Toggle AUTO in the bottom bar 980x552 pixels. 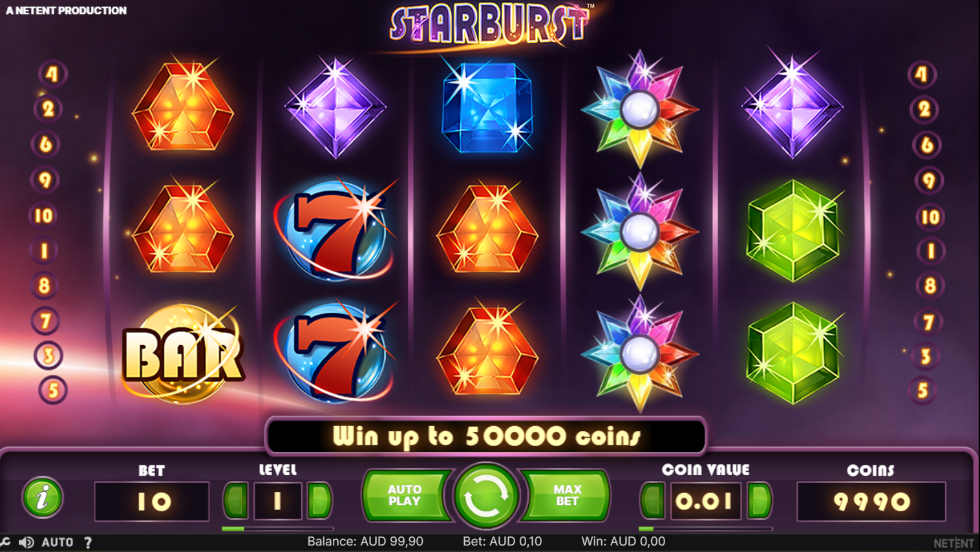pos(58,542)
